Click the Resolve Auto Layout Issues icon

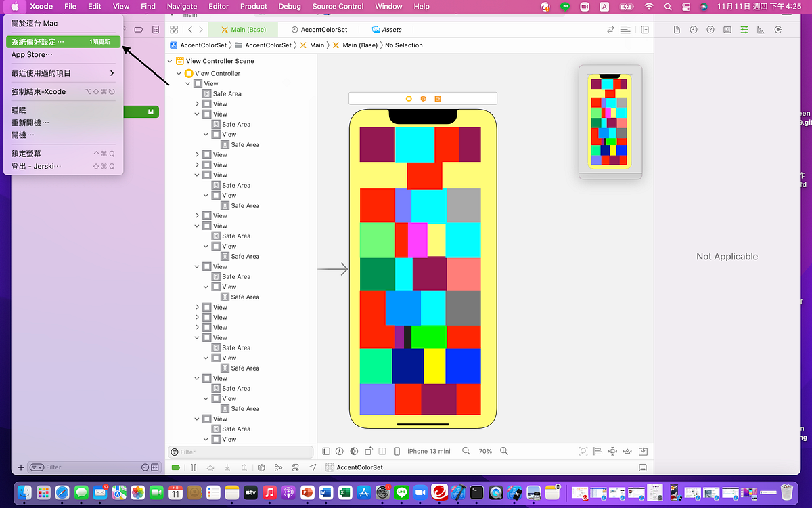pyautogui.click(x=627, y=450)
